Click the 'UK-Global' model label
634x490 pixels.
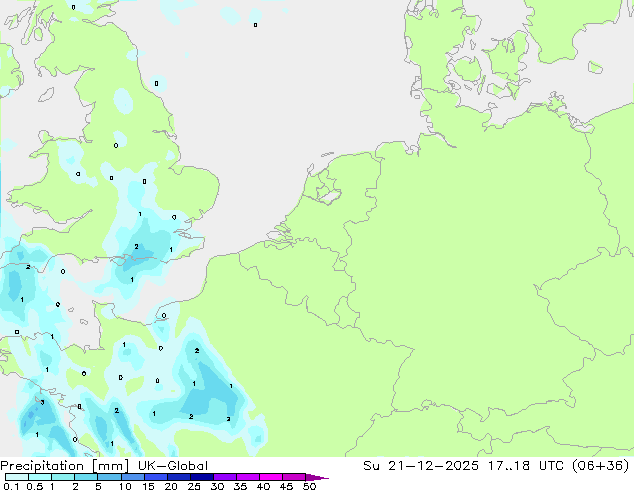tap(173, 466)
